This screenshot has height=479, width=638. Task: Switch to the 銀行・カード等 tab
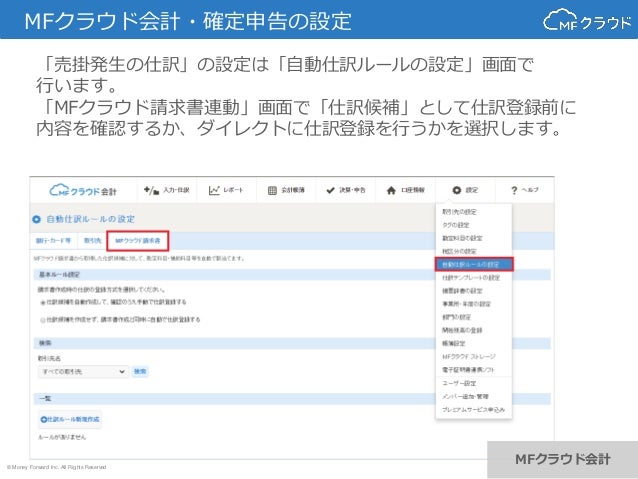point(53,241)
